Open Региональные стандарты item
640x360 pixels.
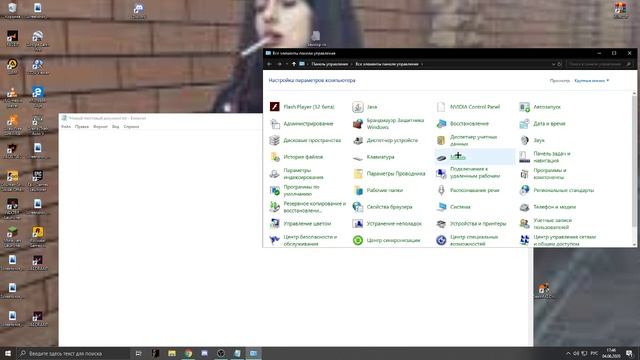(557, 191)
